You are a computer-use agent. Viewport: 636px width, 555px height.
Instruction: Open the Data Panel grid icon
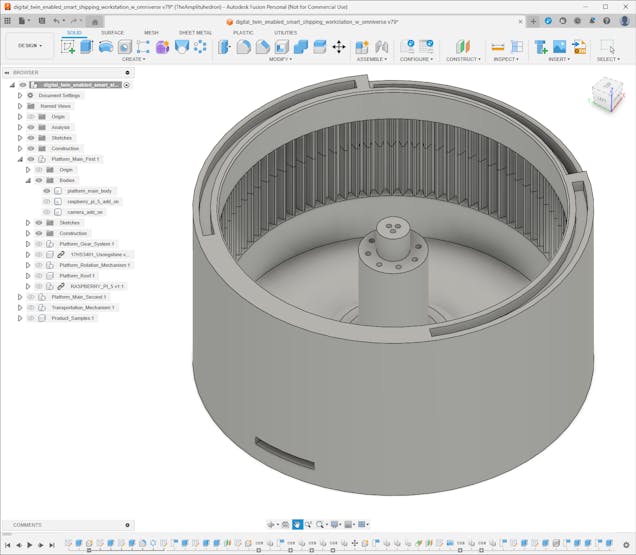point(8,20)
